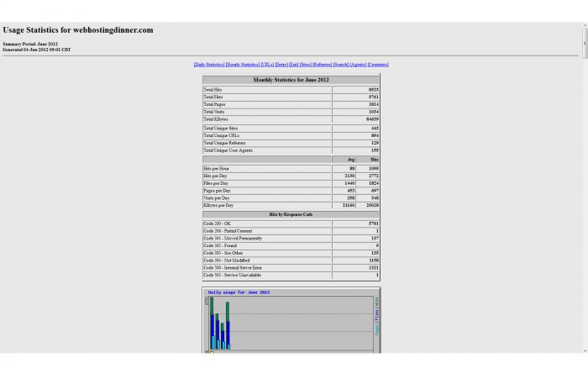Jump to the Exit pages link
The height and width of the screenshot is (368, 588).
click(x=294, y=65)
